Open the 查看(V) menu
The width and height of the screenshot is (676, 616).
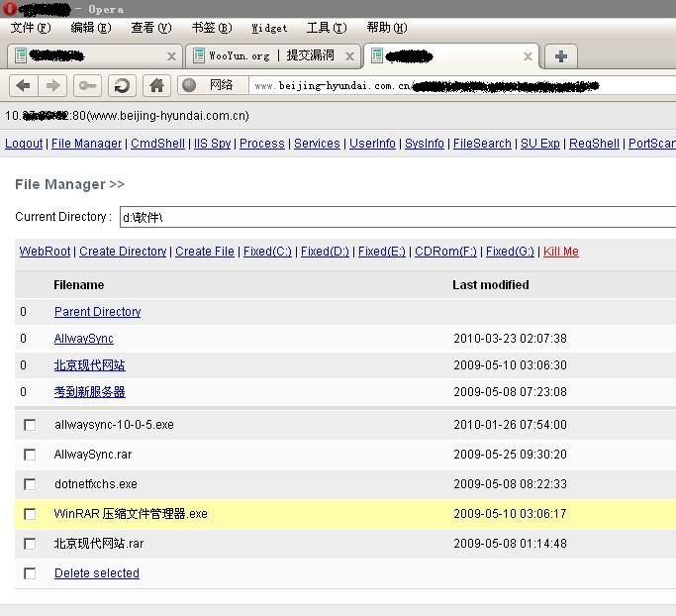[x=151, y=28]
